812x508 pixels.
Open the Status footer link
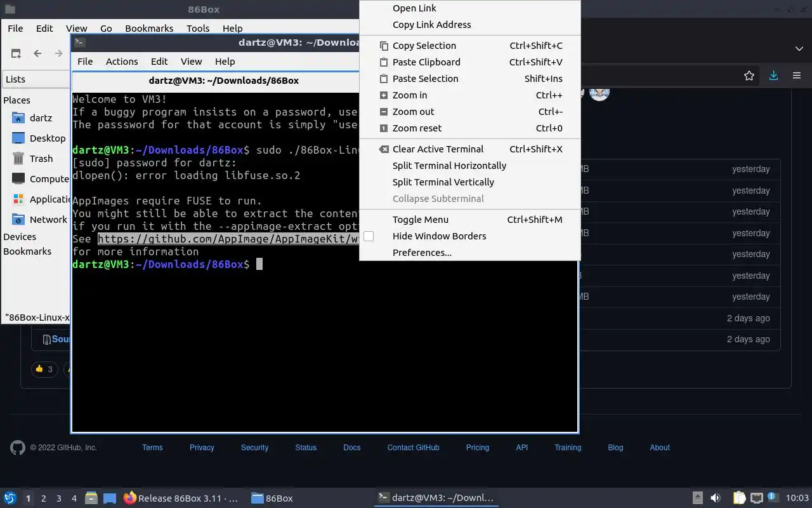tap(306, 448)
